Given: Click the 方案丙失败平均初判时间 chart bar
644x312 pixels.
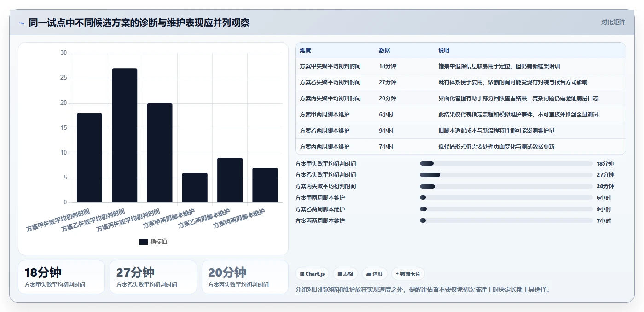Looking at the screenshot, I should tap(160, 153).
